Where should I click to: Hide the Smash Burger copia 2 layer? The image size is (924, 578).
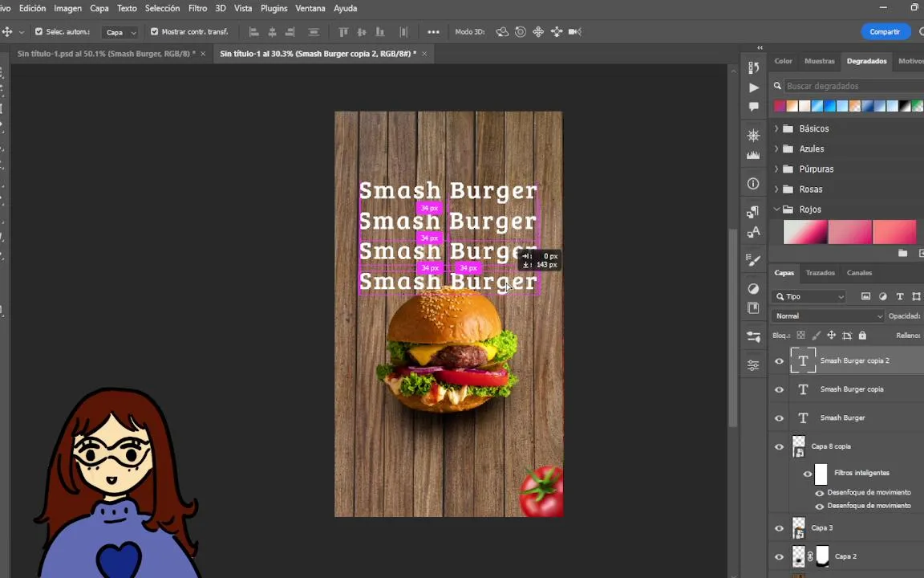tap(779, 361)
